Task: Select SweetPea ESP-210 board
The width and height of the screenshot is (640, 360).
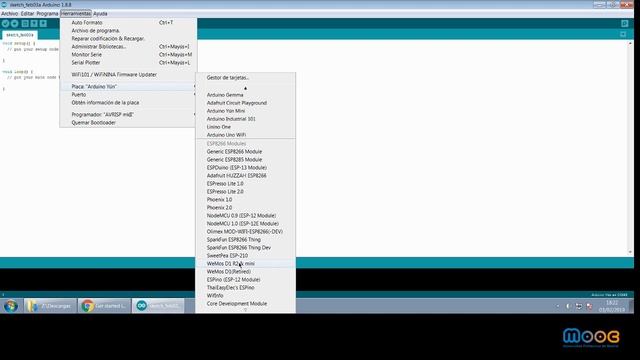Action: tap(245, 256)
